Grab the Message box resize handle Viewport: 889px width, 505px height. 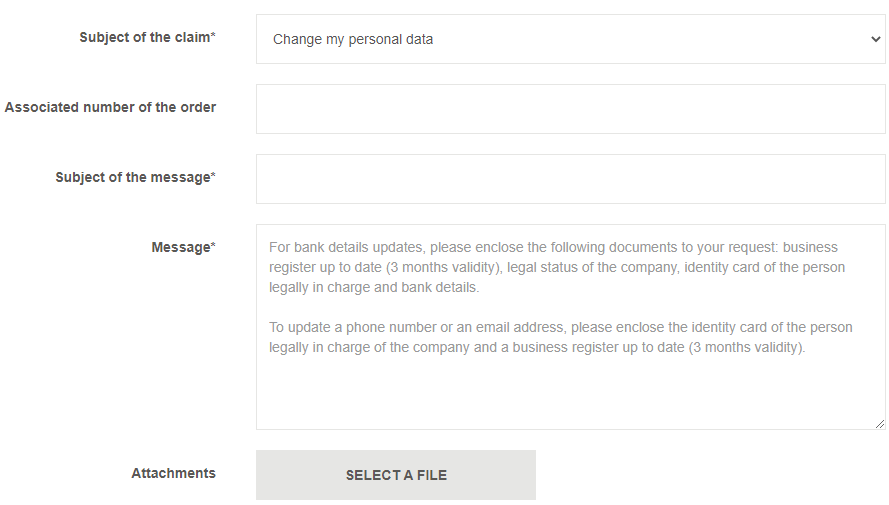point(880,424)
